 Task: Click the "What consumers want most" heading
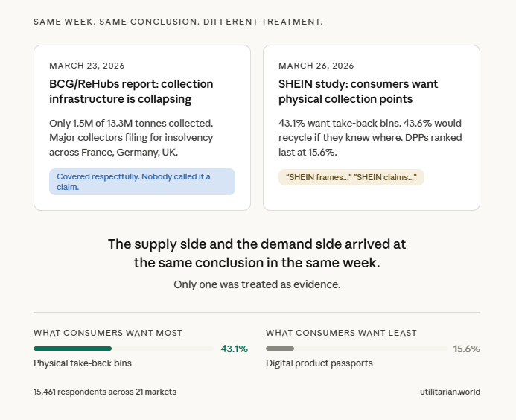point(108,333)
